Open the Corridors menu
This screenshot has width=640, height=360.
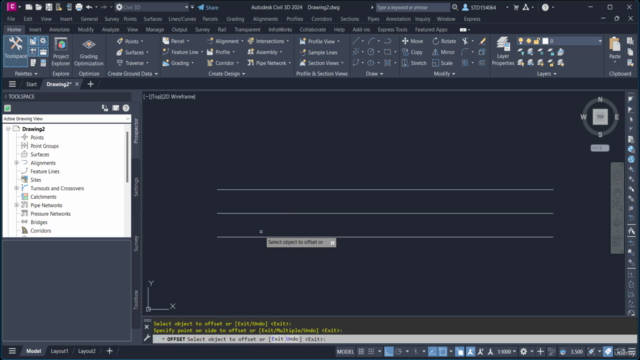click(x=322, y=19)
